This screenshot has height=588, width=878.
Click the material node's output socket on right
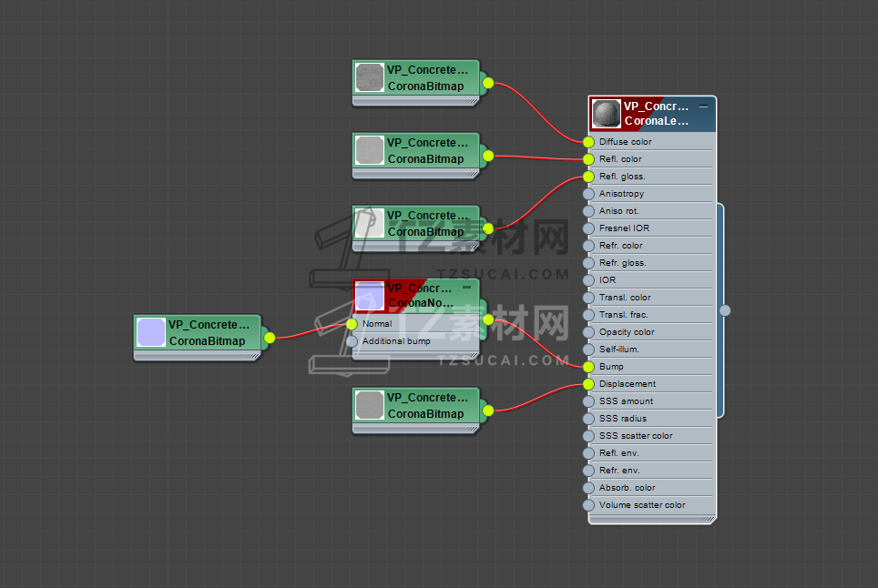click(725, 310)
